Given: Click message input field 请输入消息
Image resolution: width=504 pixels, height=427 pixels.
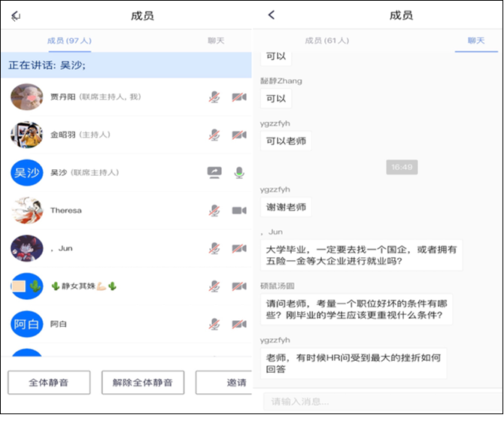Looking at the screenshot, I should tap(380, 401).
